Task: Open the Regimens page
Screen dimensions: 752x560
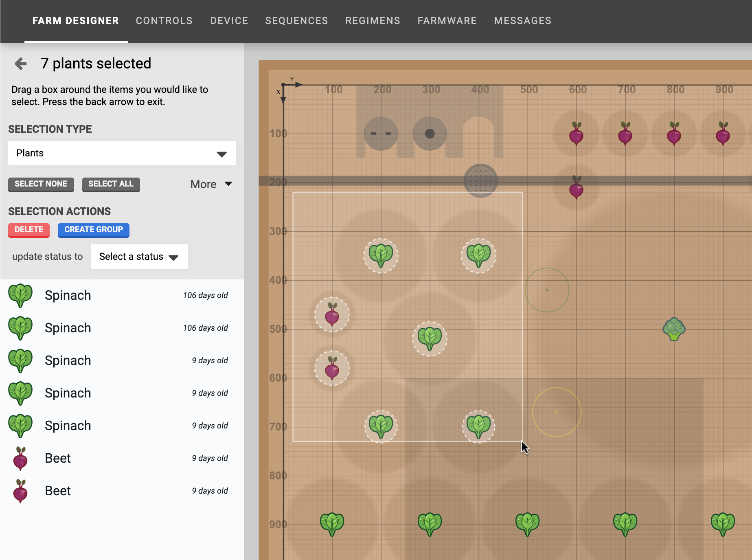Action: click(373, 20)
